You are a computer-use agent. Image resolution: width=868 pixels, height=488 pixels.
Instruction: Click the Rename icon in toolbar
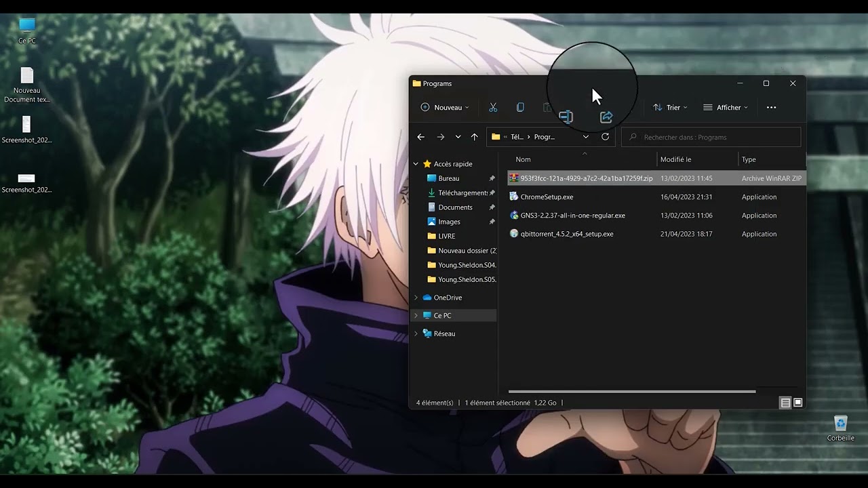tap(566, 117)
